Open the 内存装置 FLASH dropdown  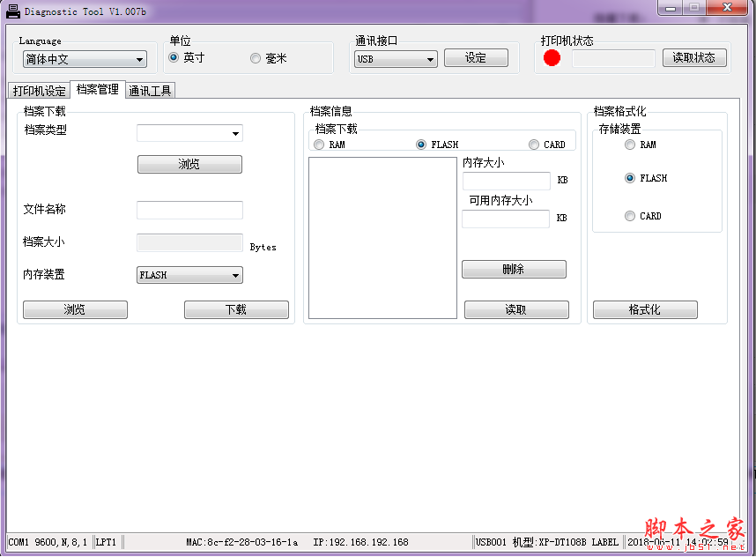[x=189, y=275]
